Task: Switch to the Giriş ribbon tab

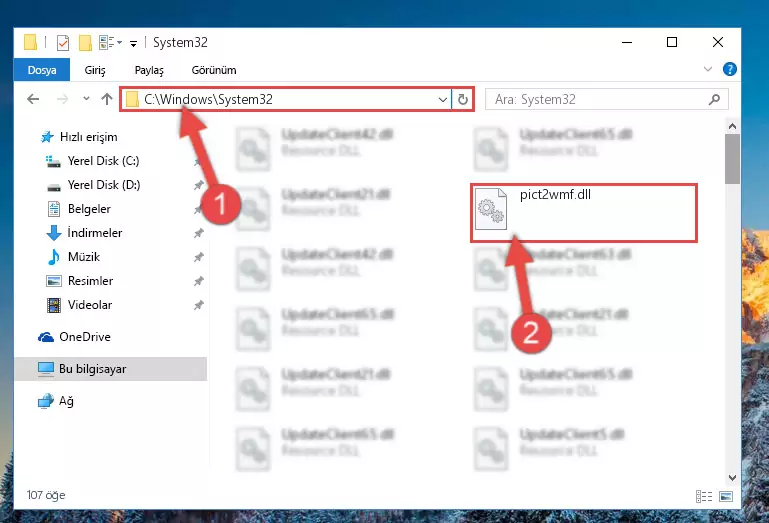Action: [95, 70]
